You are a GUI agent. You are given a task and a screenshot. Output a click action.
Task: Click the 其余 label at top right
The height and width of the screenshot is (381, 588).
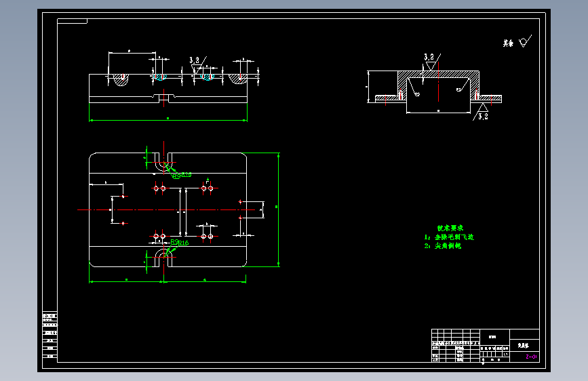508,43
